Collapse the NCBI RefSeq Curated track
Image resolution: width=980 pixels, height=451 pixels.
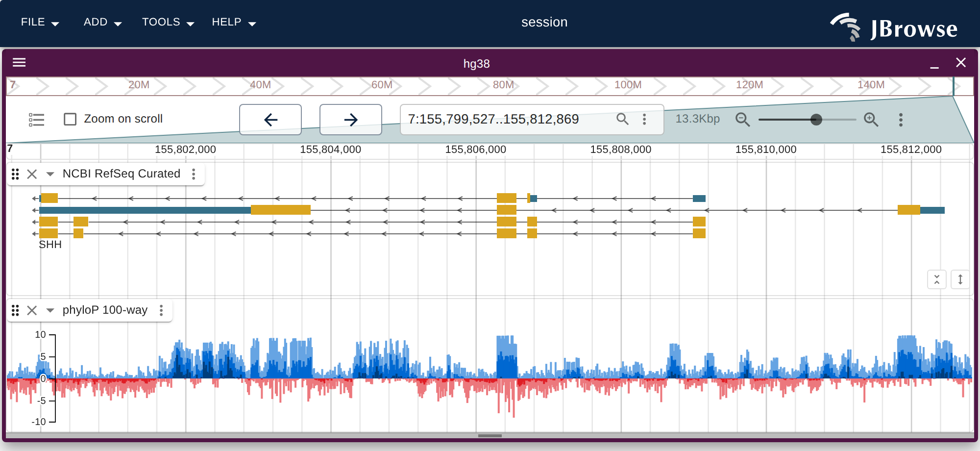point(50,174)
